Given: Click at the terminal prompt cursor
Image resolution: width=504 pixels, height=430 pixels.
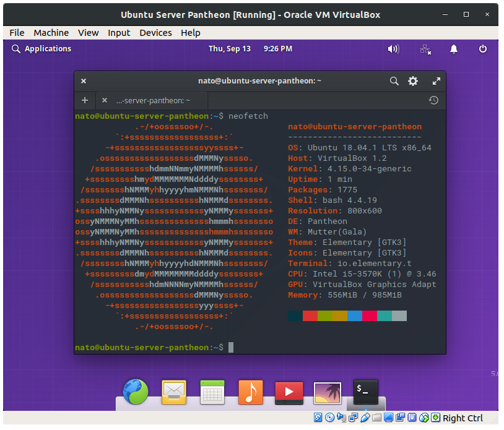Looking at the screenshot, I should (x=231, y=348).
